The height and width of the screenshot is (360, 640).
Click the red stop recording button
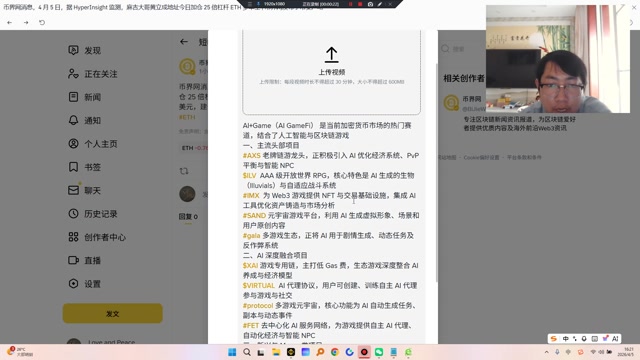pos(360,4)
